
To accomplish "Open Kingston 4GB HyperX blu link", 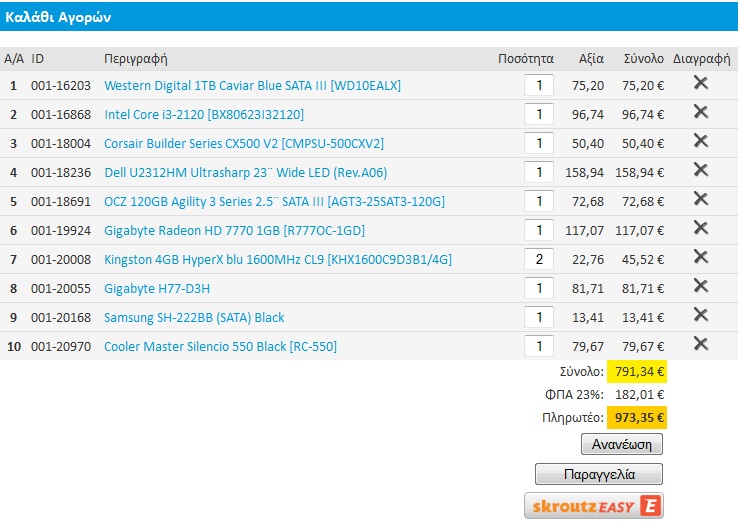I will click(278, 260).
